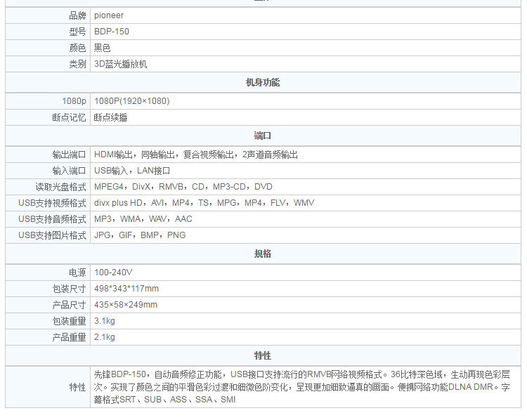Screen dimensions: 527x420
Task: Click the 机身功能 section header
Action: coord(263,82)
